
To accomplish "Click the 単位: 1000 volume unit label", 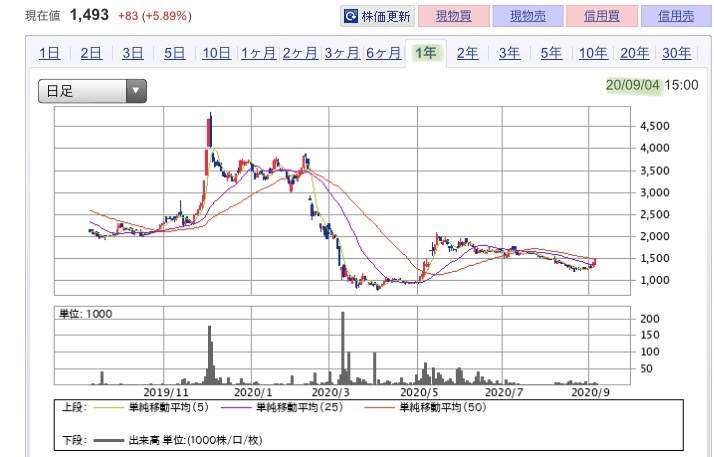I will click(86, 314).
